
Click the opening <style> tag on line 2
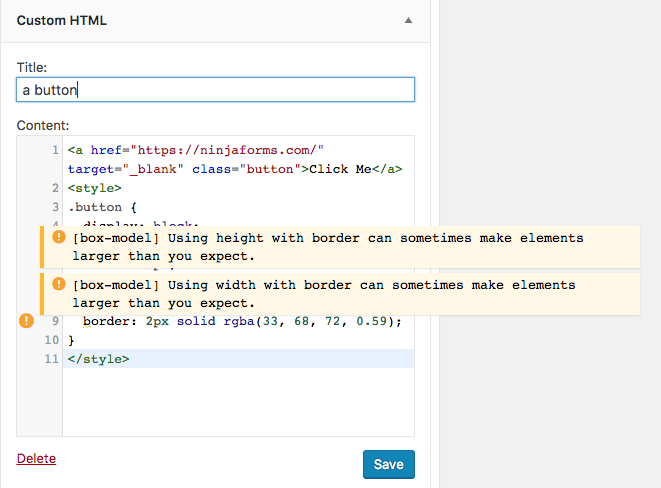tap(94, 188)
